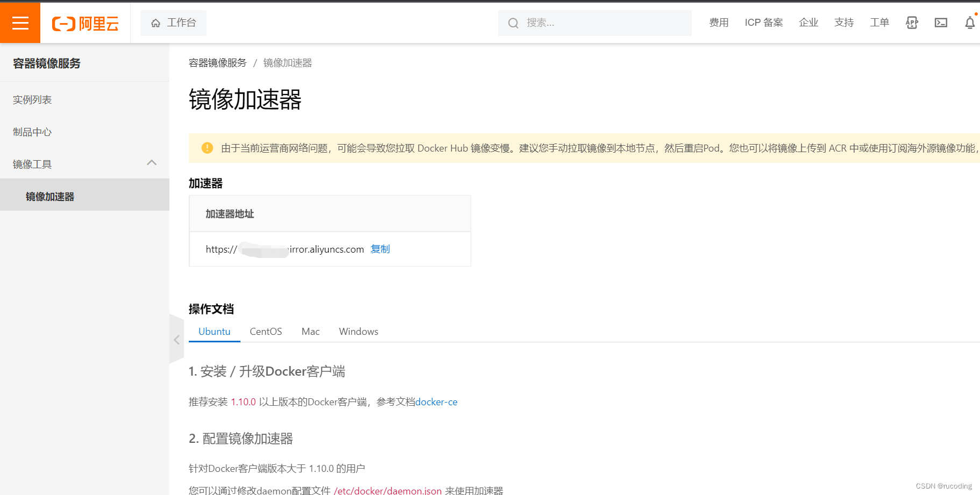This screenshot has width=980, height=495.
Task: Open 实例列表 in the sidebar
Action: tap(32, 99)
